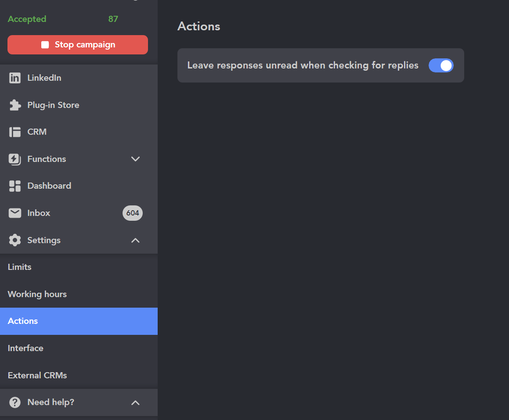Image resolution: width=509 pixels, height=420 pixels.
Task: Select the LinkedIn sidebar icon
Action: (x=14, y=78)
